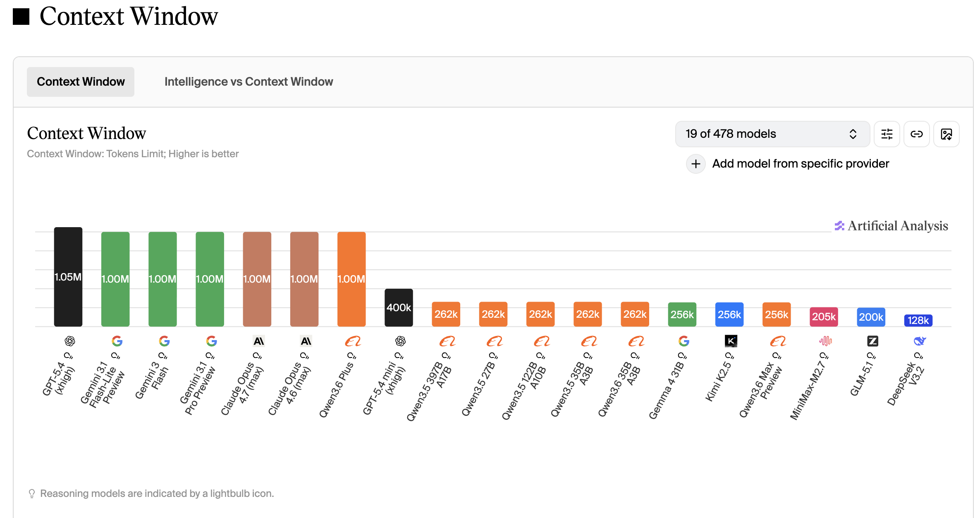The width and height of the screenshot is (980, 518).
Task: Click the DeepSeek V3.2 whale logo
Action: 919,341
